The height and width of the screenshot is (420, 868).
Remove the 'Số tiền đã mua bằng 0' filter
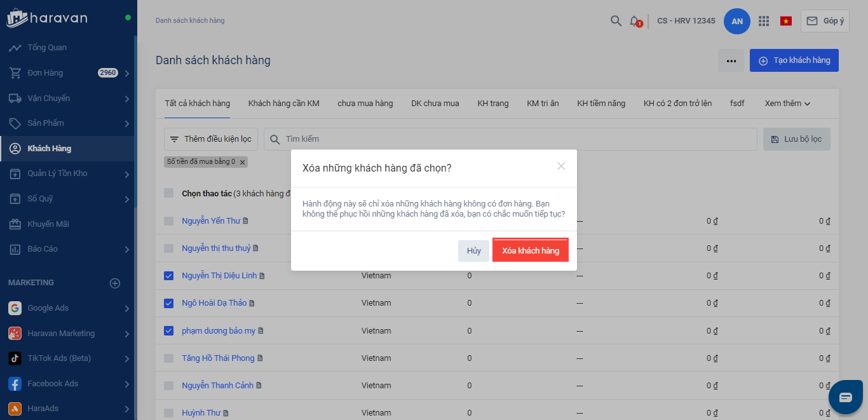242,162
